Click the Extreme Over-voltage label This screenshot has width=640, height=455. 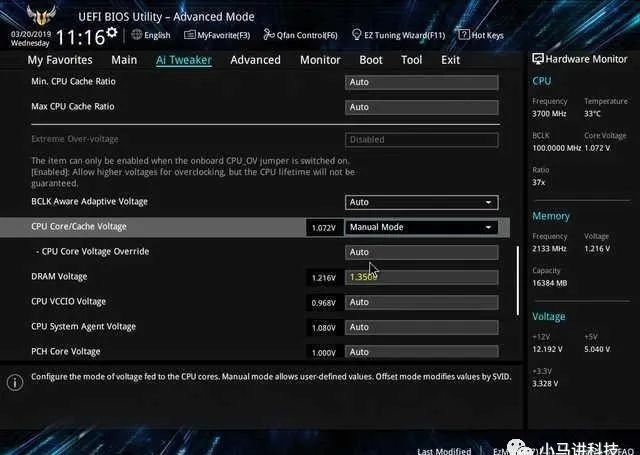(75, 139)
